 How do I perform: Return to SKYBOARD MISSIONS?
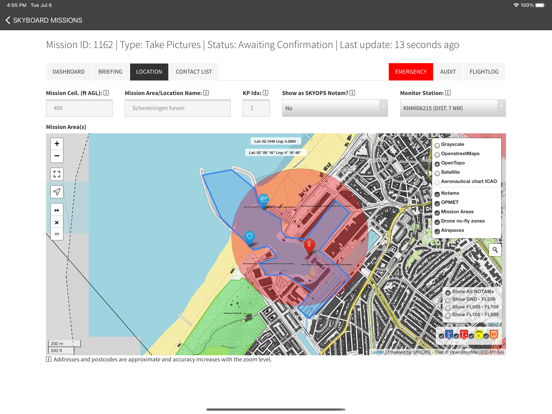point(48,20)
